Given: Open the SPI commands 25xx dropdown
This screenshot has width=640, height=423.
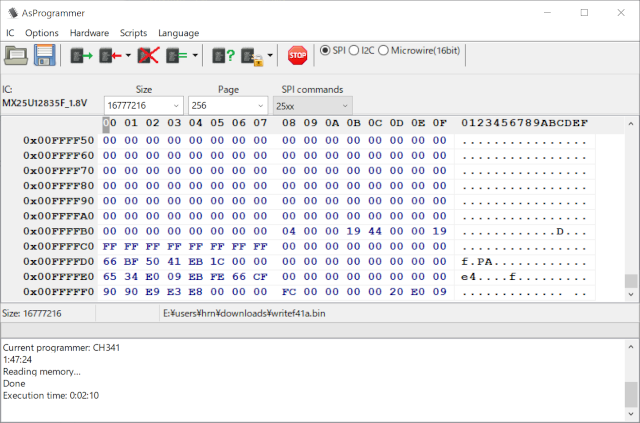Looking at the screenshot, I should (345, 106).
